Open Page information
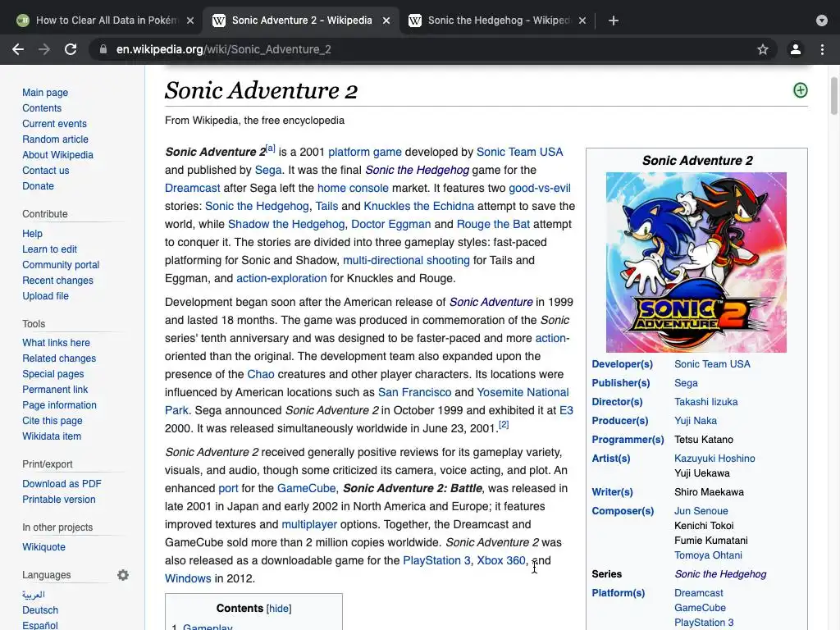Image resolution: width=840 pixels, height=630 pixels. pos(59,404)
